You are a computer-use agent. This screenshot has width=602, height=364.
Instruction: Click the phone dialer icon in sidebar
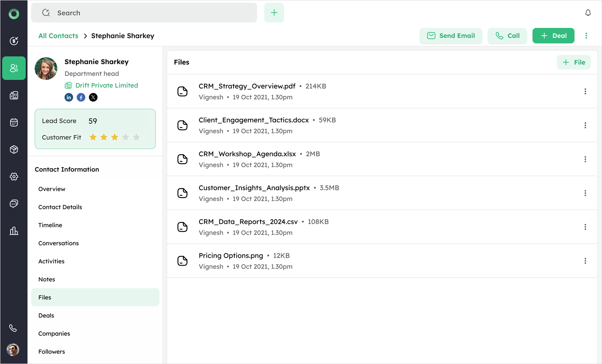(13, 328)
